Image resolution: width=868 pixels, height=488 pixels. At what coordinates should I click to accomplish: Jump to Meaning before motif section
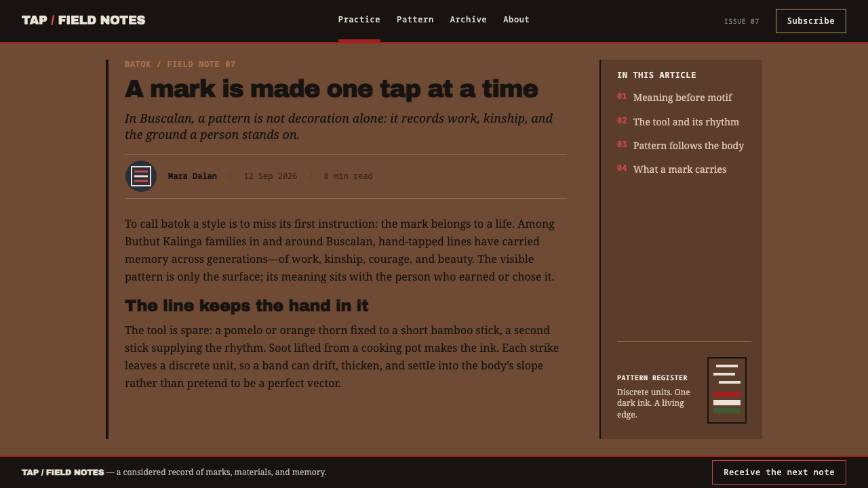click(x=683, y=98)
